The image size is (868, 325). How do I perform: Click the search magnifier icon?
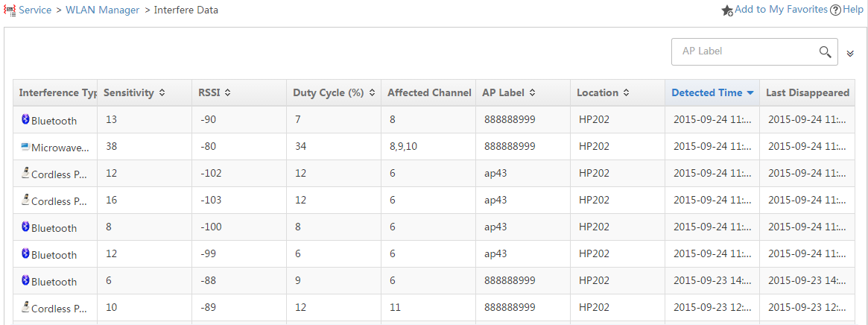(825, 52)
